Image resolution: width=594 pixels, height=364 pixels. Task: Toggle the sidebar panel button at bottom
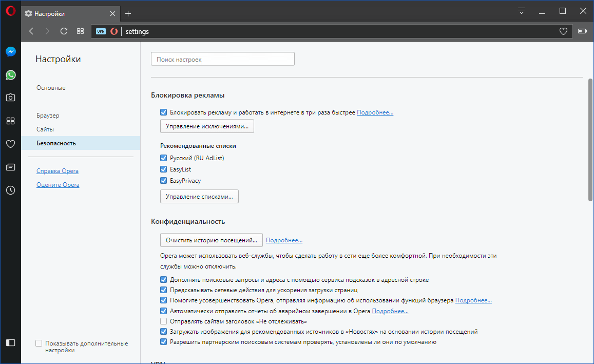(x=10, y=342)
